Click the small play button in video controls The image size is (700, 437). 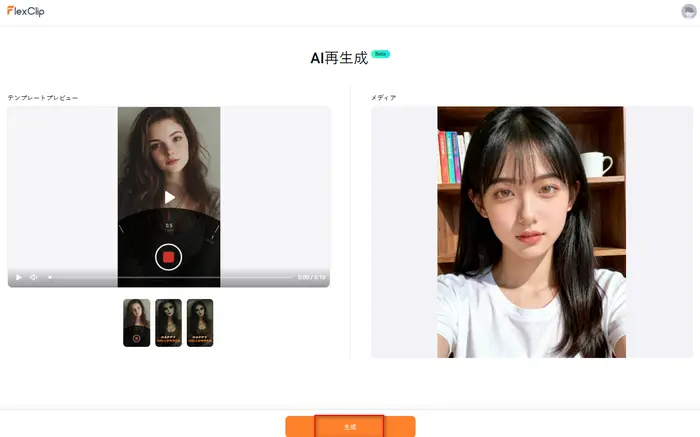(19, 277)
